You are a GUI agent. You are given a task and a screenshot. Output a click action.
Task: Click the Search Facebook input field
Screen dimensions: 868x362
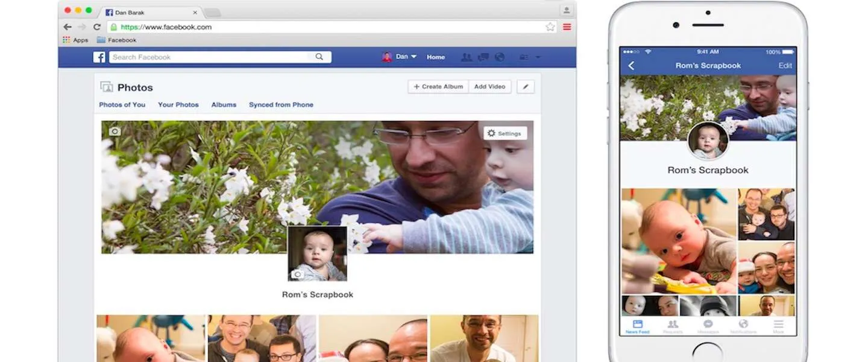[217, 57]
